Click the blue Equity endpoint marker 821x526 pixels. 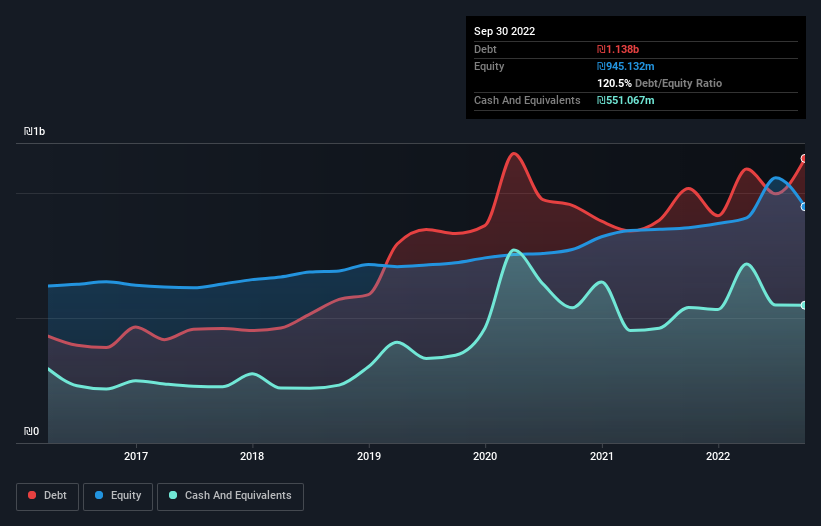pyautogui.click(x=804, y=207)
